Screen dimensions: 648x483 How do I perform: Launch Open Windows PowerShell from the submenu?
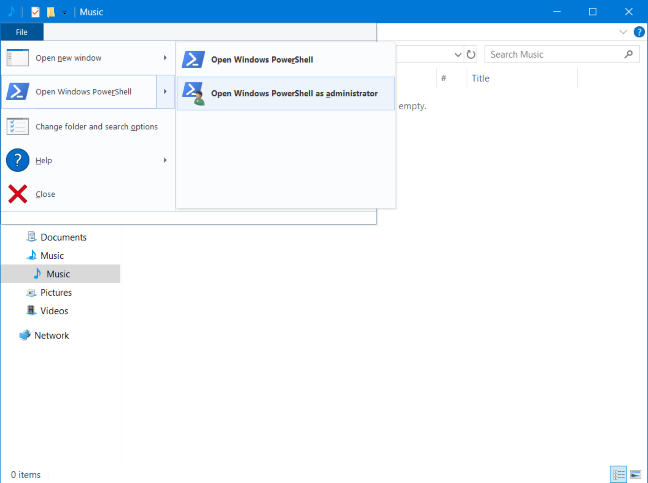click(x=286, y=59)
